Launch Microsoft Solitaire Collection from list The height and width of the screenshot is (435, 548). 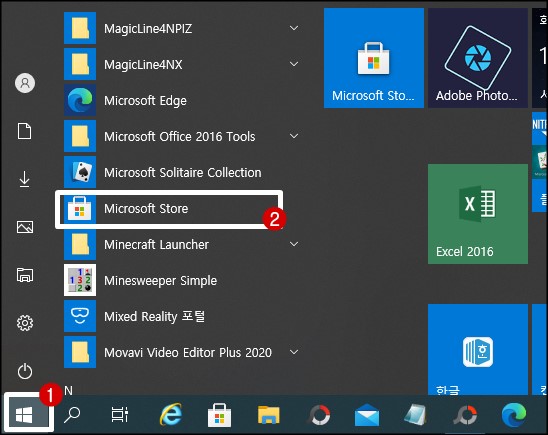[182, 172]
